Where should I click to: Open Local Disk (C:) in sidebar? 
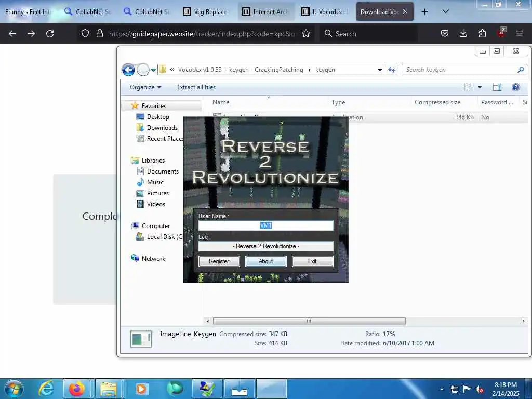[159, 237]
